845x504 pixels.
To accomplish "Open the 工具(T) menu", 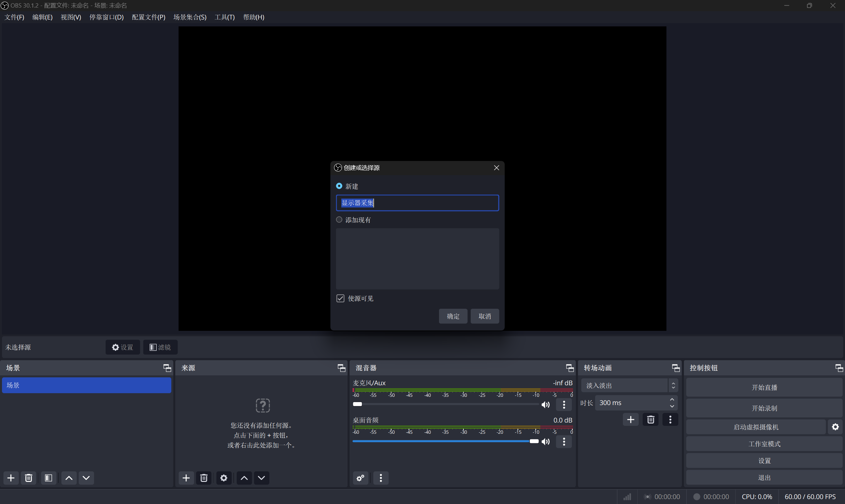I will (x=224, y=17).
